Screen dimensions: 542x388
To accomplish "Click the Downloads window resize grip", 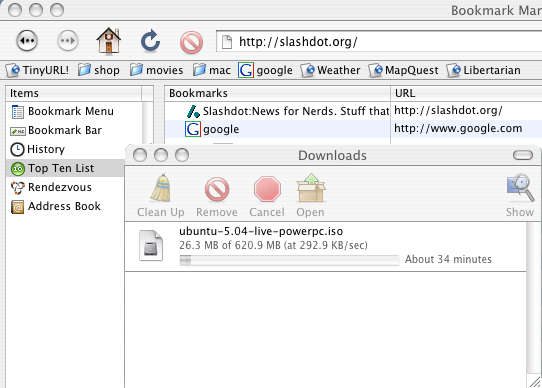I will 534,382.
